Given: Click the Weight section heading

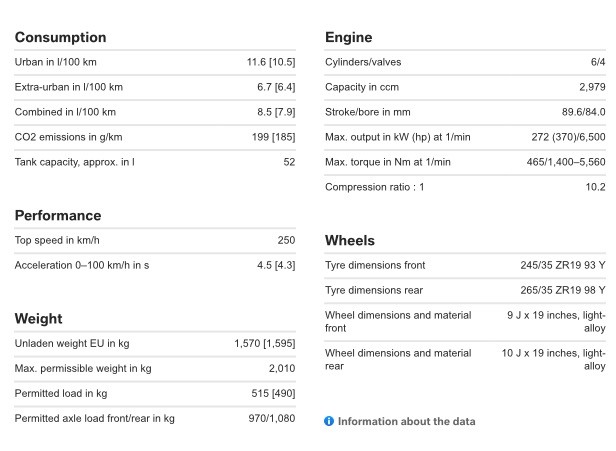Looking at the screenshot, I should pos(38,318).
